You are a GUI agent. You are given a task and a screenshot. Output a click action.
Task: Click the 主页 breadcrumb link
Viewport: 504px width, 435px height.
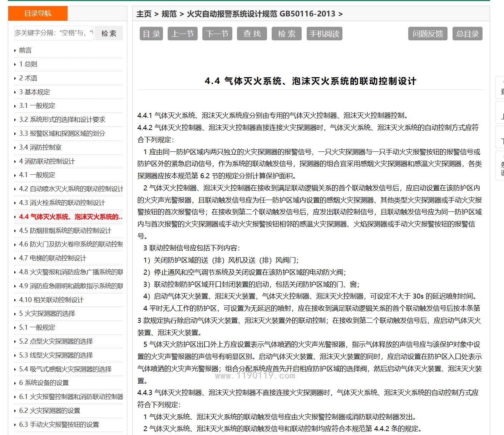pyautogui.click(x=144, y=14)
